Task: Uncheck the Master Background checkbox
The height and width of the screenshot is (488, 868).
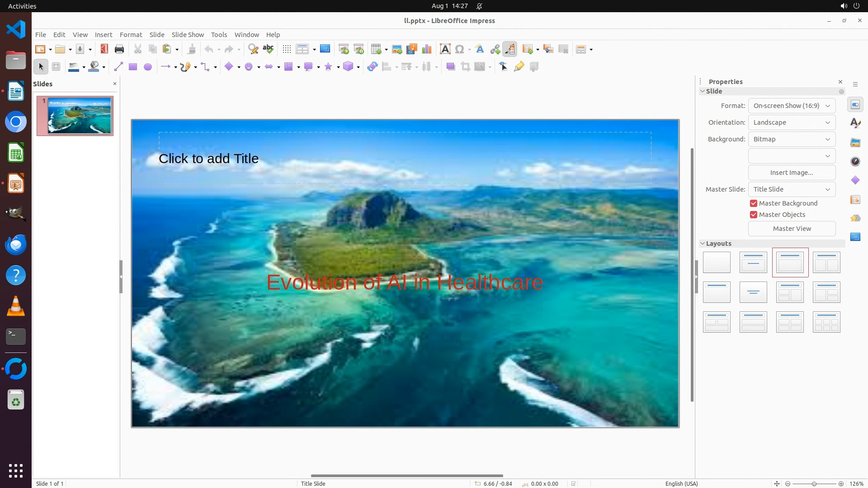Action: tap(754, 203)
